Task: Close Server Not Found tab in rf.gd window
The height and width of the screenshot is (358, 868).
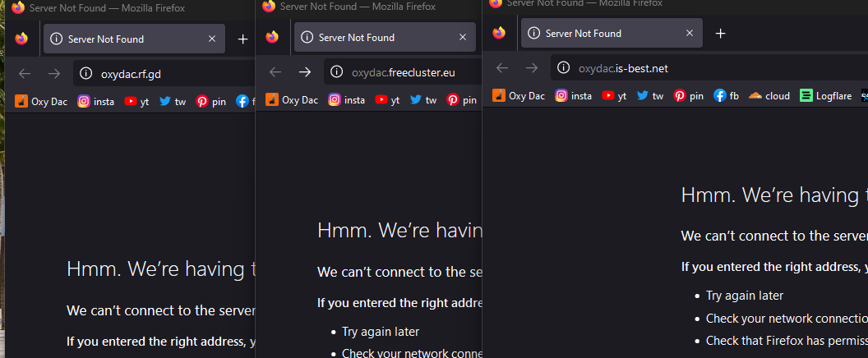Action: 212,39
